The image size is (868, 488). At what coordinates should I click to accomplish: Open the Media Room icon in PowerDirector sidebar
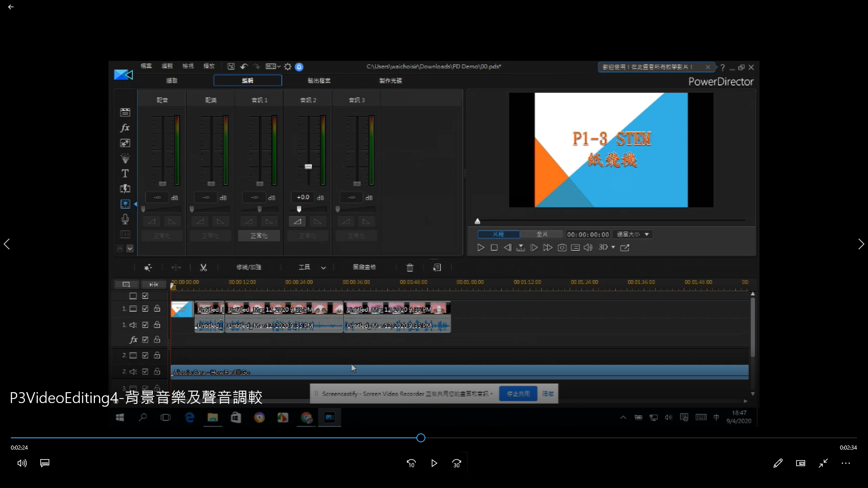125,112
